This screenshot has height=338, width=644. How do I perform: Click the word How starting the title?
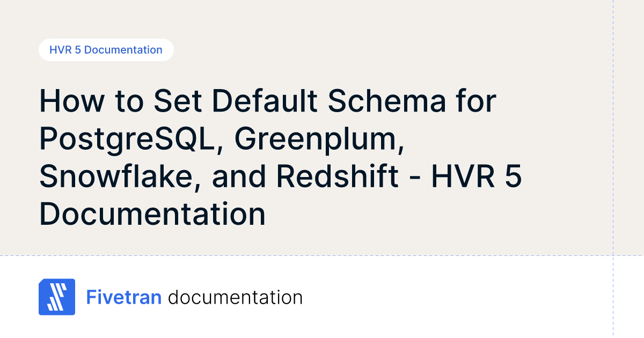pos(70,102)
